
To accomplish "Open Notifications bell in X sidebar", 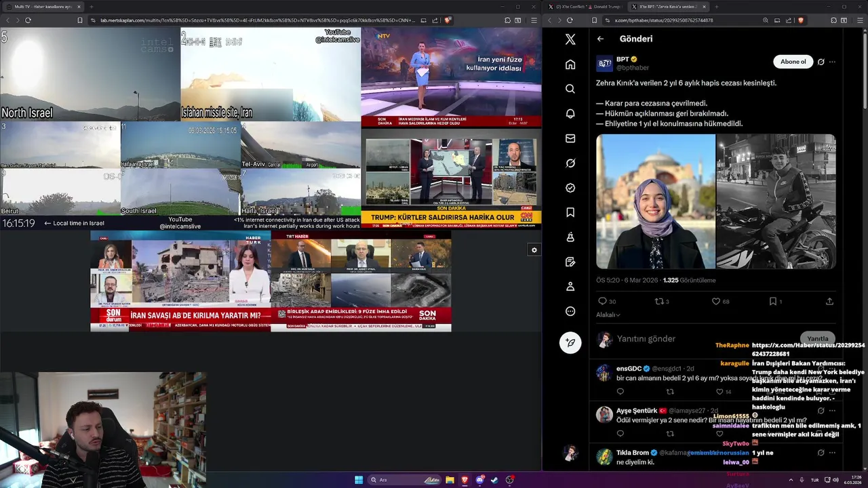I will (x=570, y=114).
